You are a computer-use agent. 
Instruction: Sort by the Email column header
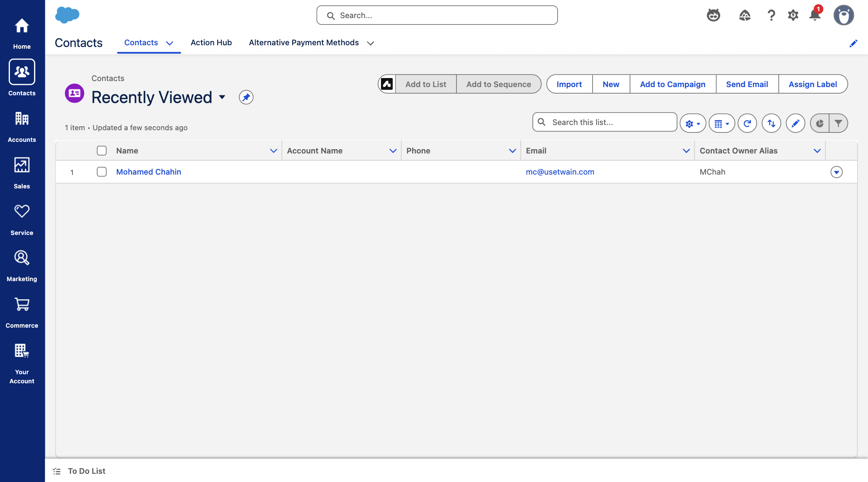536,150
